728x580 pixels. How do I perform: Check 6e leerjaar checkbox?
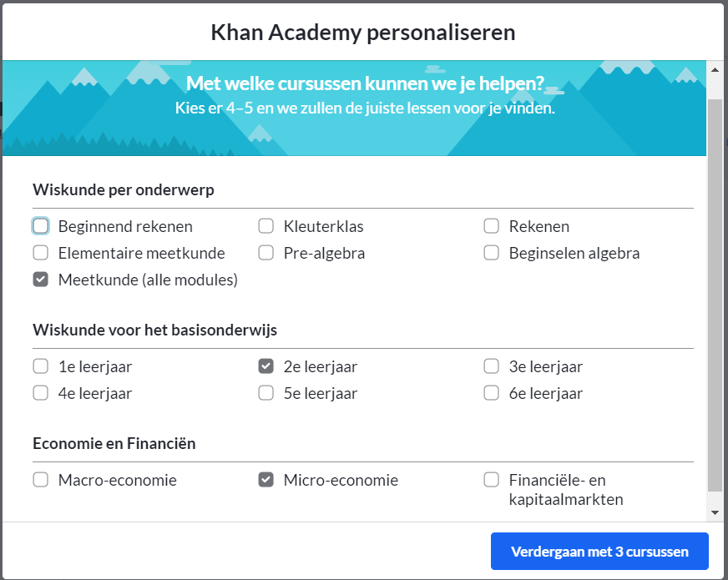(491, 393)
